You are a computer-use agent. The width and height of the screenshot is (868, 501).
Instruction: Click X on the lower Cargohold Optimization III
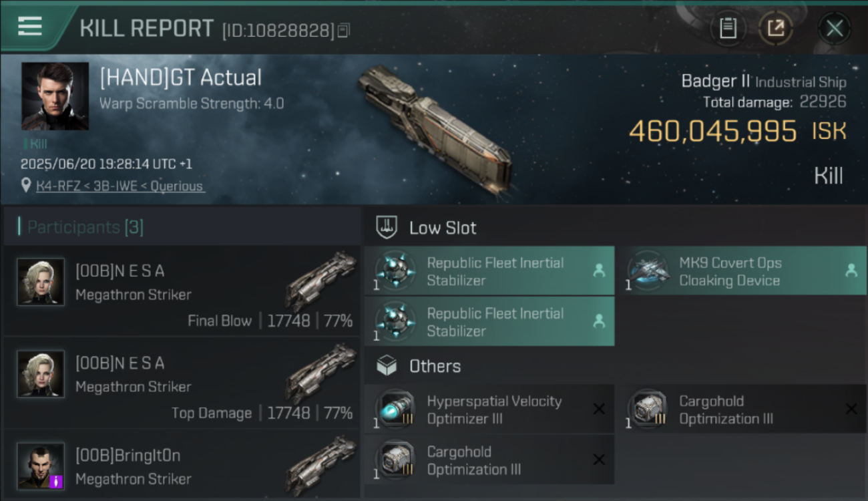coord(599,460)
